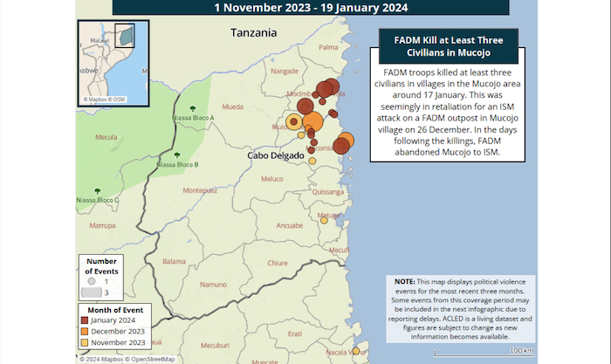The image size is (611, 364).
Task: Select the event marker at Metuge
Action: (x=324, y=220)
